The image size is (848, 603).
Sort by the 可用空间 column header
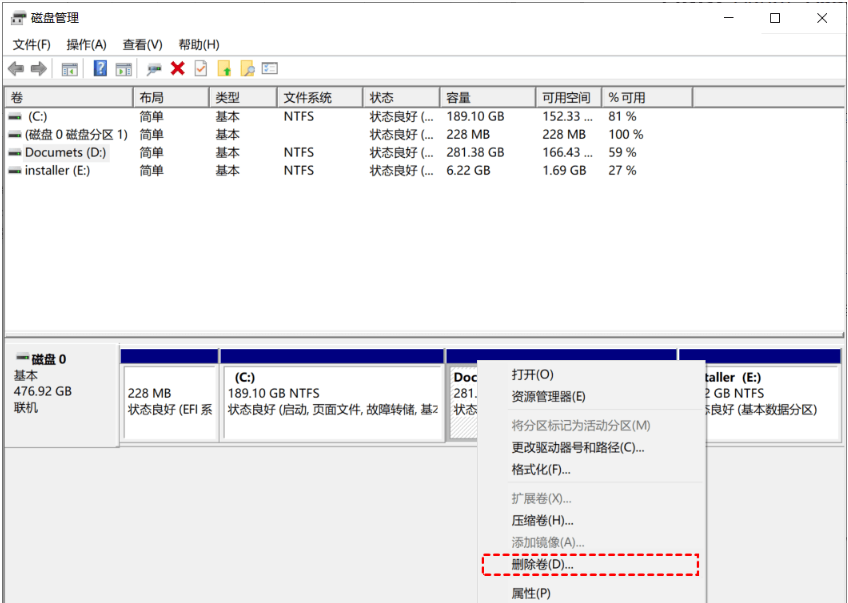(568, 97)
